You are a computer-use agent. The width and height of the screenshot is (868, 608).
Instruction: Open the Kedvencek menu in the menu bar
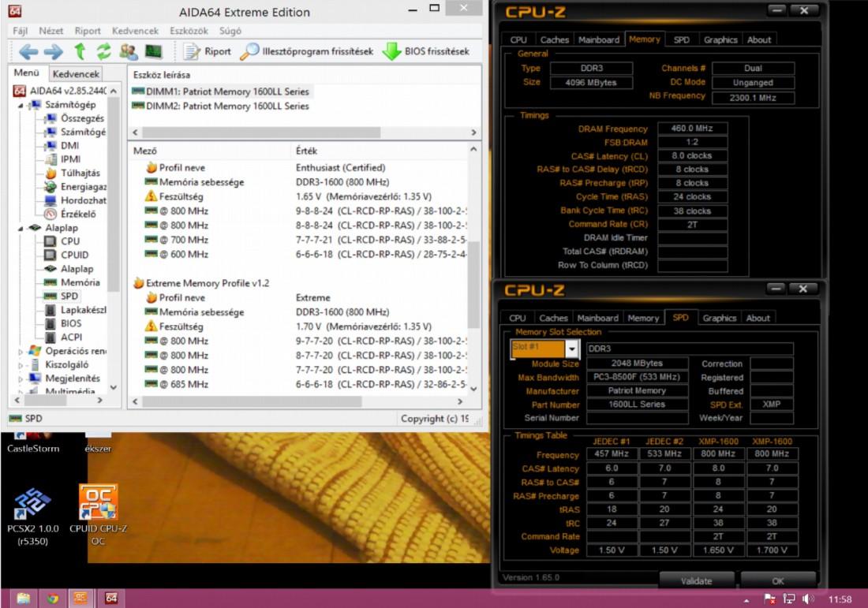tap(135, 31)
